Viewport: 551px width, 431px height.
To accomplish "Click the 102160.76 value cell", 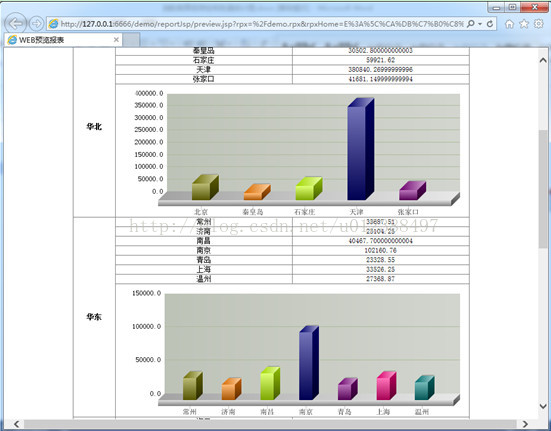I will pos(381,250).
